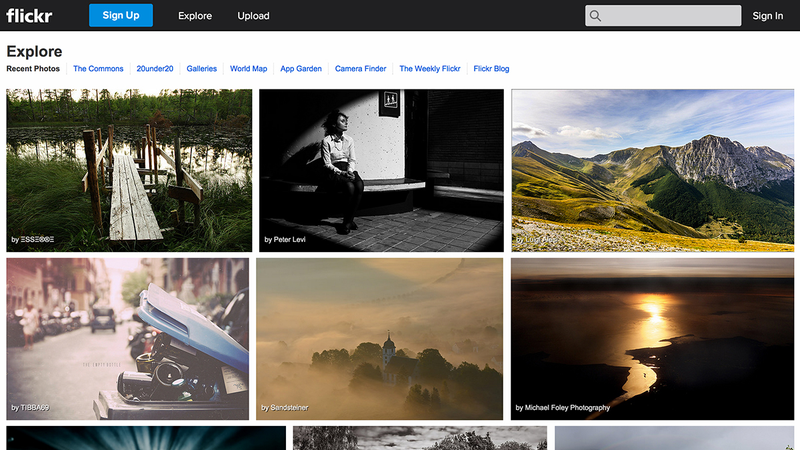Focus the search input field
Screen dimensions: 800x450
(663, 16)
